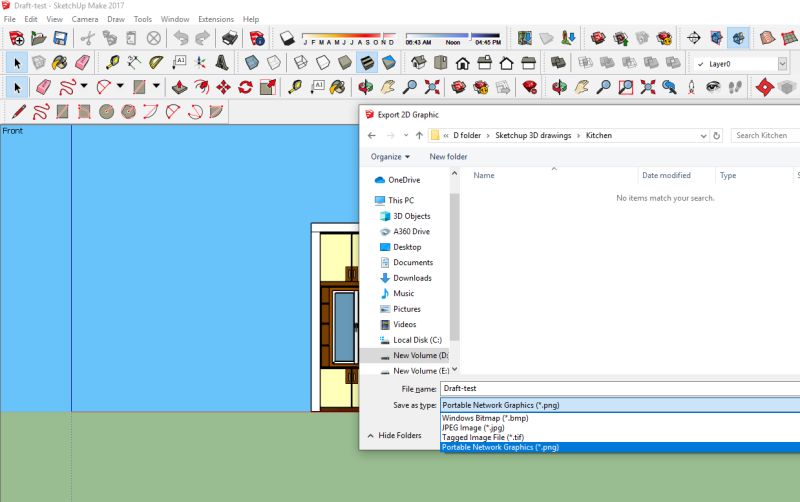Open the Save as type combo box
The image size is (800, 502).
pyautogui.click(x=619, y=405)
